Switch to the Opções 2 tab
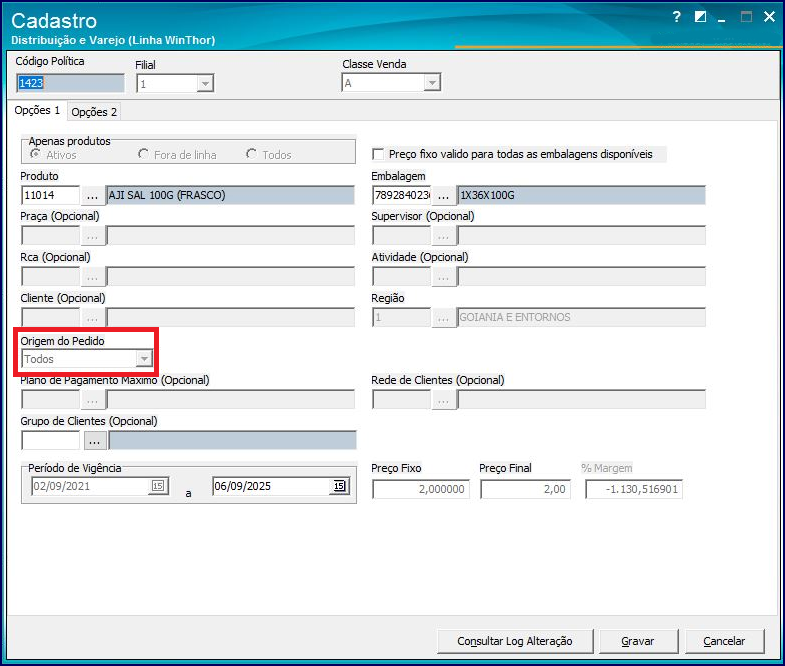785x666 pixels. click(x=94, y=112)
